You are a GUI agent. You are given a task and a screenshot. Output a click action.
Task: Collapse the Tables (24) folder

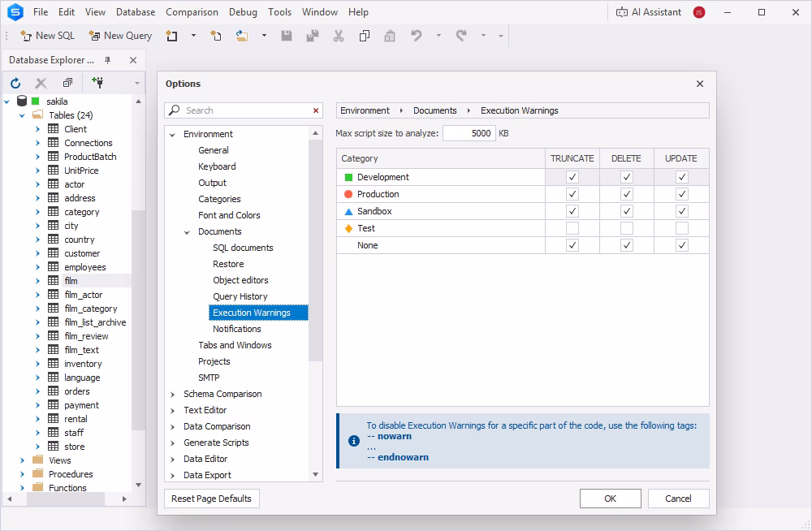22,115
